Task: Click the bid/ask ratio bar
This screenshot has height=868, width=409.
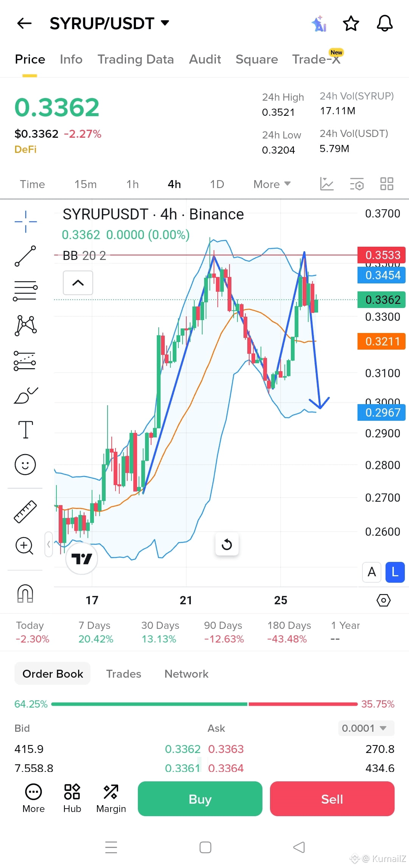Action: coord(204,704)
